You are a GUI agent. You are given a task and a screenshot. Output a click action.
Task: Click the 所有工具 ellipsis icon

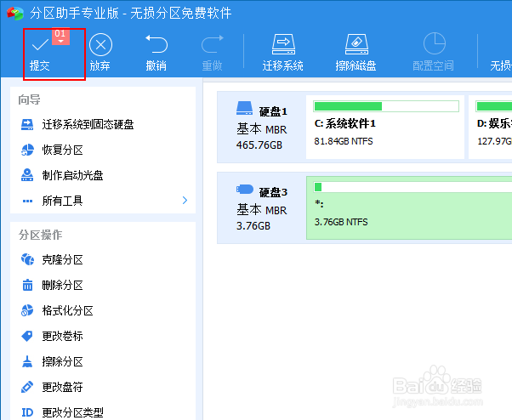27,201
